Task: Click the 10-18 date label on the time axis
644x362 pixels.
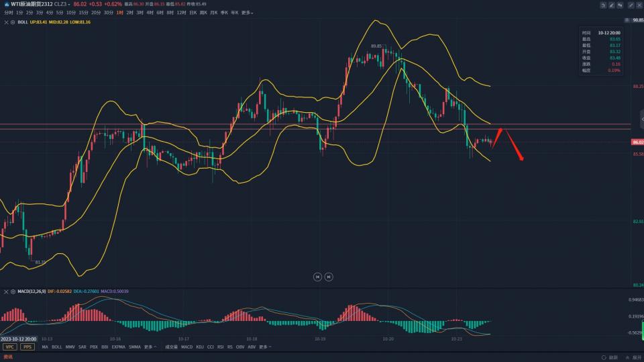Action: tap(252, 339)
